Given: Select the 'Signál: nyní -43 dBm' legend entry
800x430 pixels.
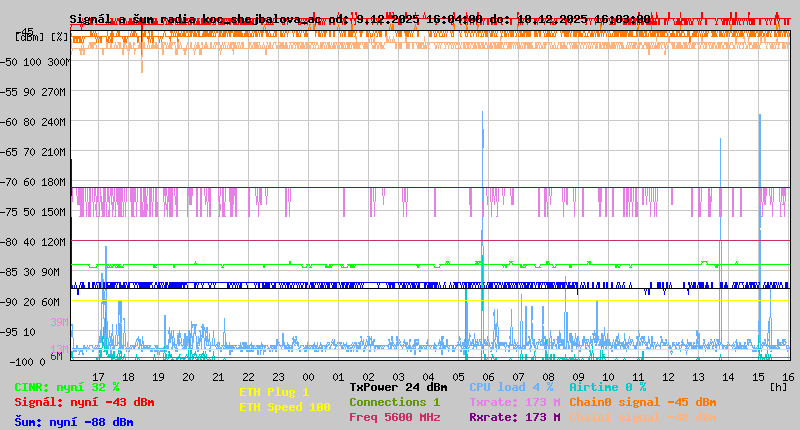Looking at the screenshot, I should [84, 402].
